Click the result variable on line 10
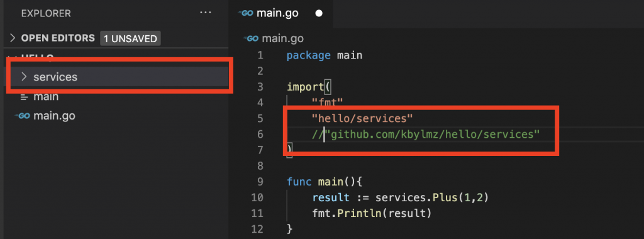The height and width of the screenshot is (239, 644). [x=331, y=197]
